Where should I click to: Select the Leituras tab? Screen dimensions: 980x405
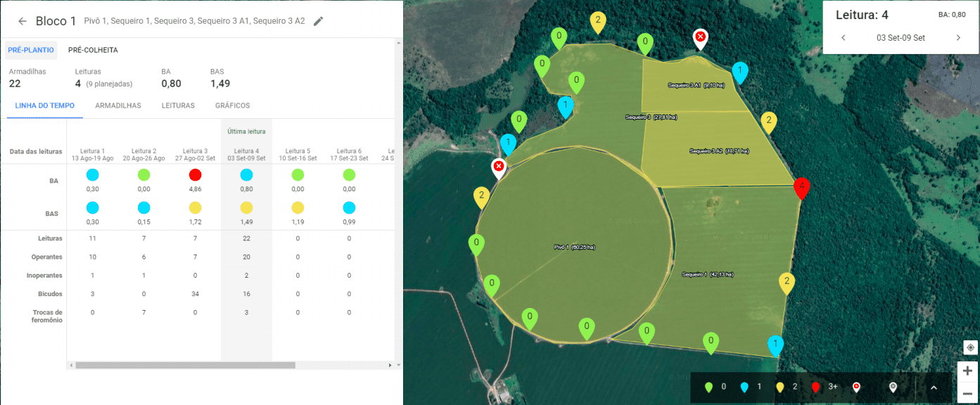coord(178,105)
